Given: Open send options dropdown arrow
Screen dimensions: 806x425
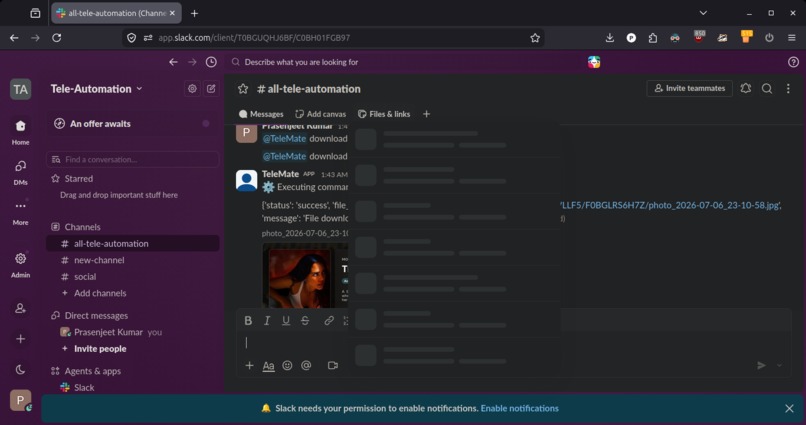Looking at the screenshot, I should point(779,365).
